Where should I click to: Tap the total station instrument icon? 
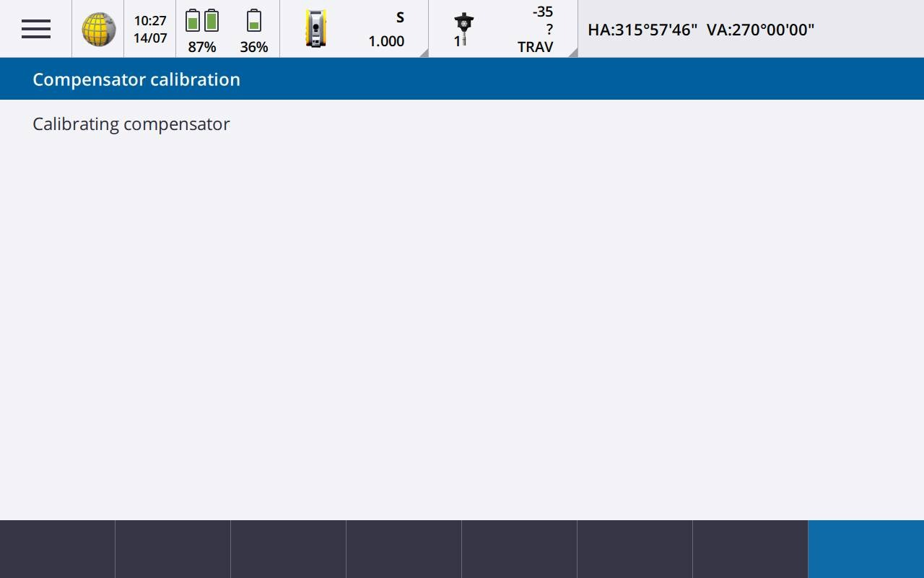coord(316,29)
